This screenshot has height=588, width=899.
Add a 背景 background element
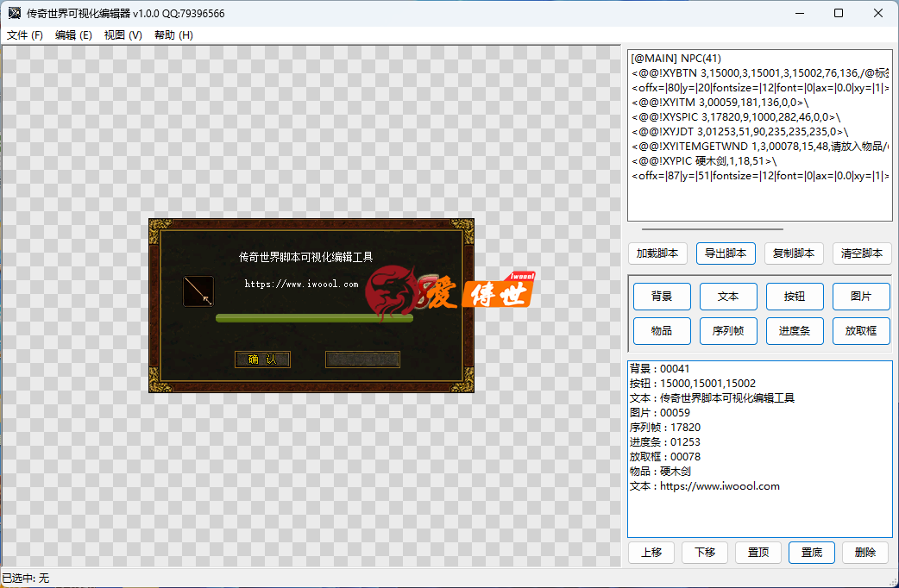click(x=662, y=297)
